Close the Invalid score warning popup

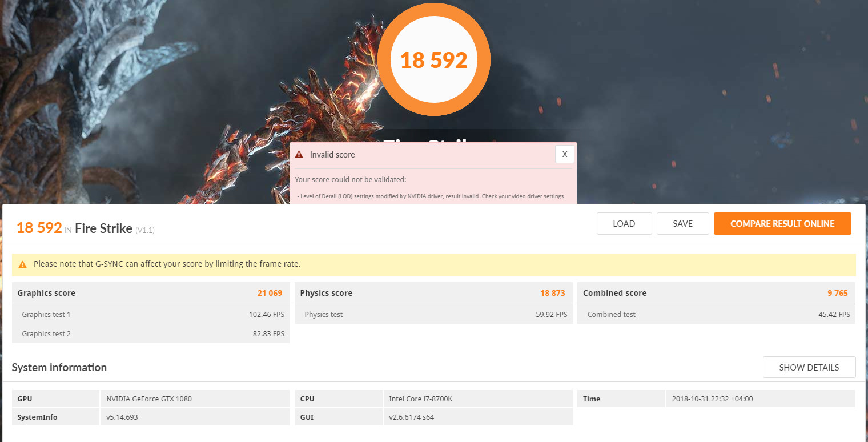pyautogui.click(x=564, y=154)
